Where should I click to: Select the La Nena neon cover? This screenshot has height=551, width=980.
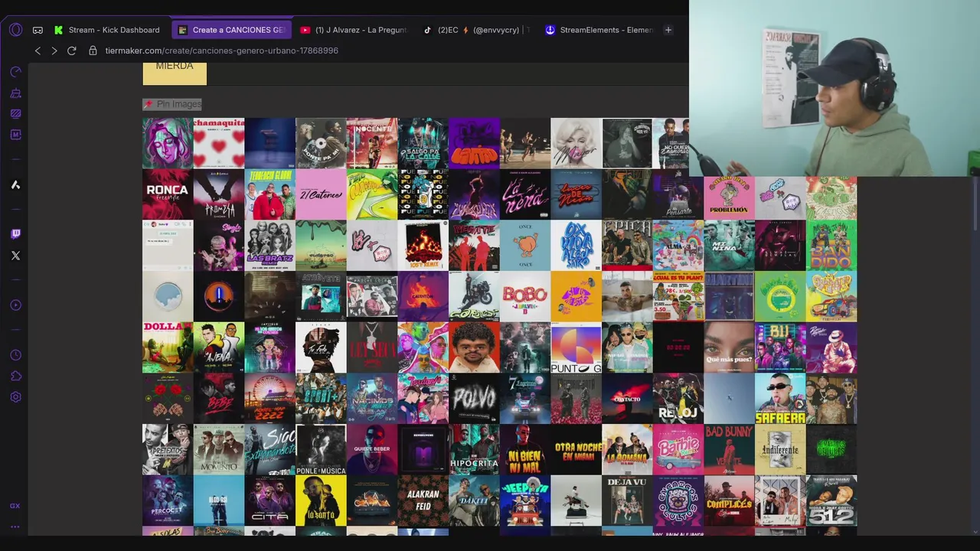click(525, 194)
